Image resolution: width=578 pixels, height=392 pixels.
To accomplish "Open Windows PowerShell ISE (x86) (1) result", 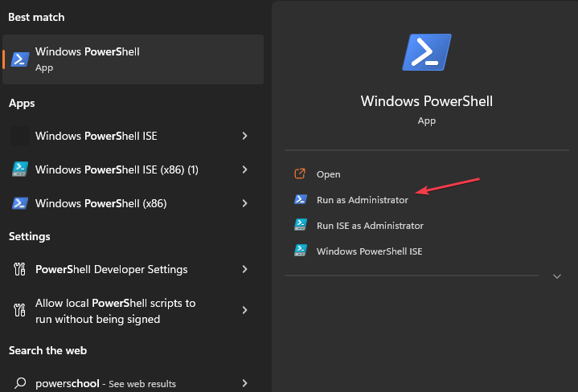I will (133, 169).
